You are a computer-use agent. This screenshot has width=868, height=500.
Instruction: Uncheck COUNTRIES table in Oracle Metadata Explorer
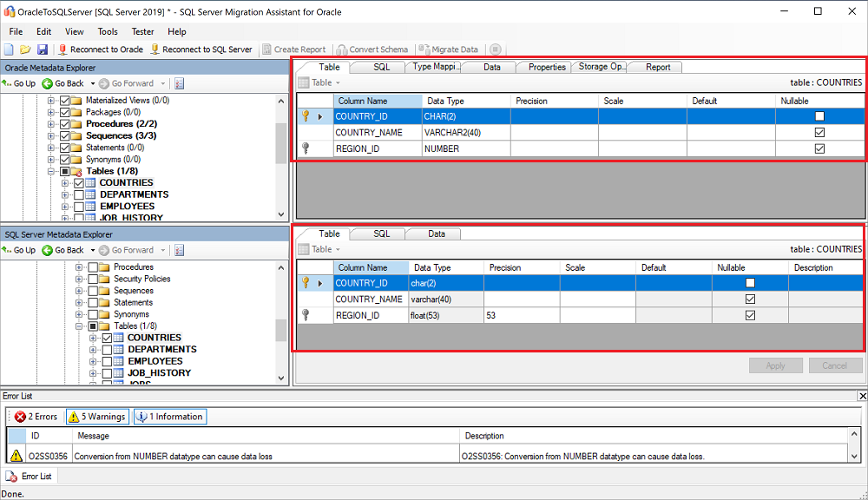(x=79, y=183)
